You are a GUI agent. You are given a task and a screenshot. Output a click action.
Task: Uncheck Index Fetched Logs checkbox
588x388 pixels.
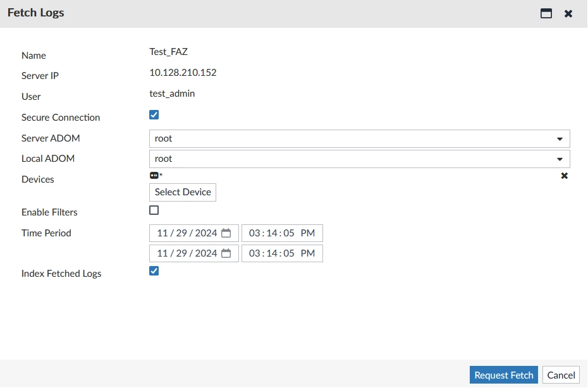coord(154,270)
